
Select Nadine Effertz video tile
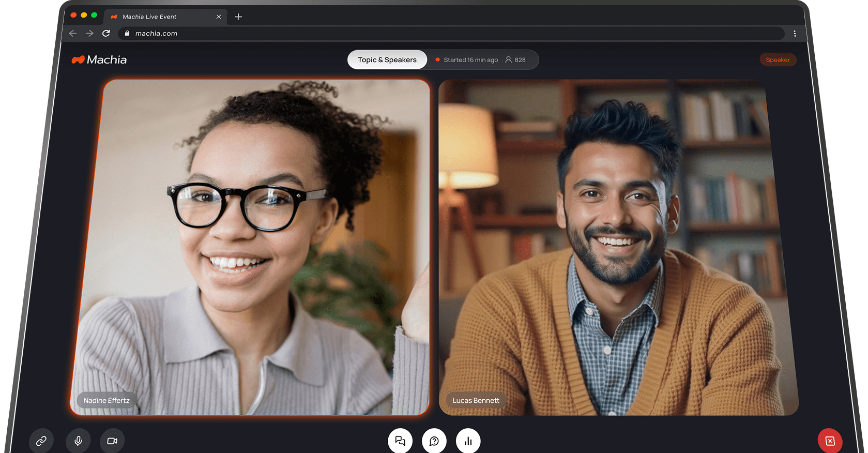click(250, 247)
